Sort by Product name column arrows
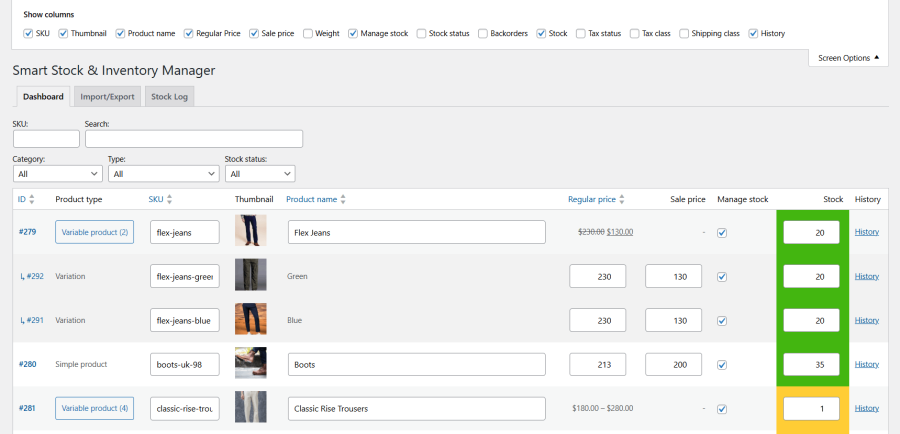This screenshot has width=900, height=434. 343,199
